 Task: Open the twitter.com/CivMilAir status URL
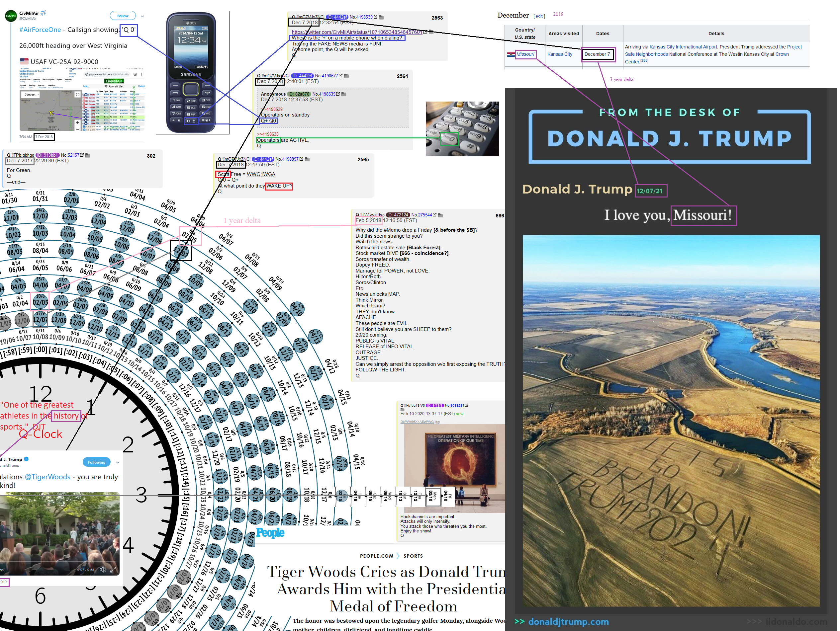[357, 32]
